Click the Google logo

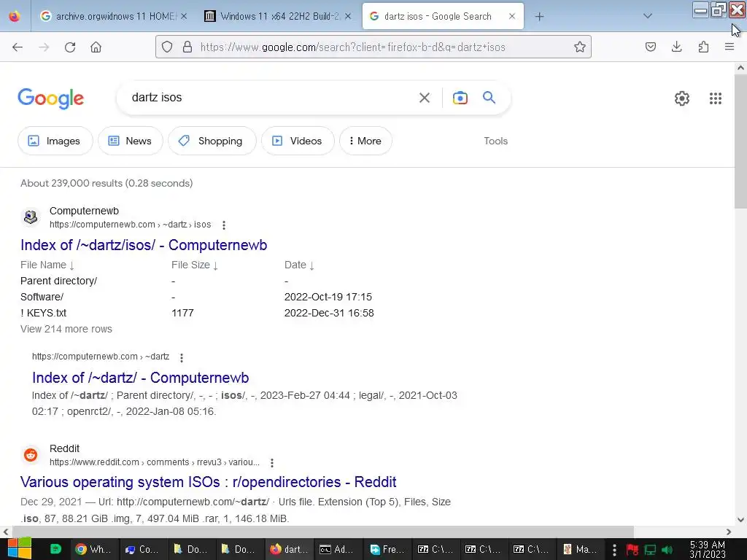[x=50, y=98]
